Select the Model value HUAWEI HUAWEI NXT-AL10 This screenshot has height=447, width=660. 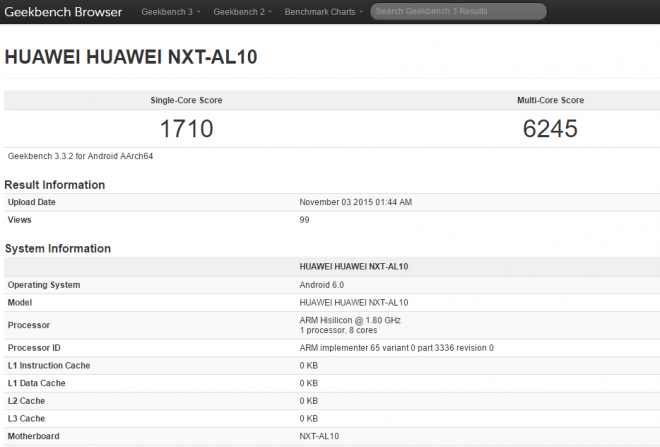354,303
